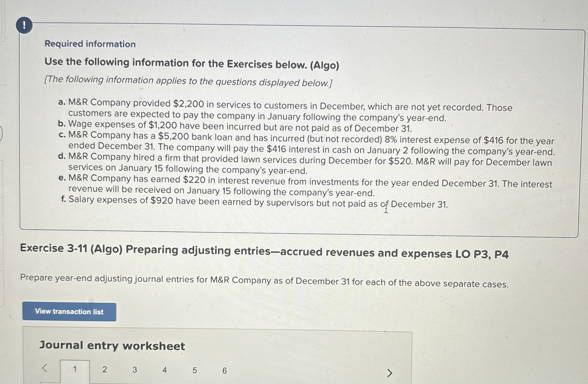The width and height of the screenshot is (588, 384).
Task: Switch to journal entry tab 2
Action: 105,370
